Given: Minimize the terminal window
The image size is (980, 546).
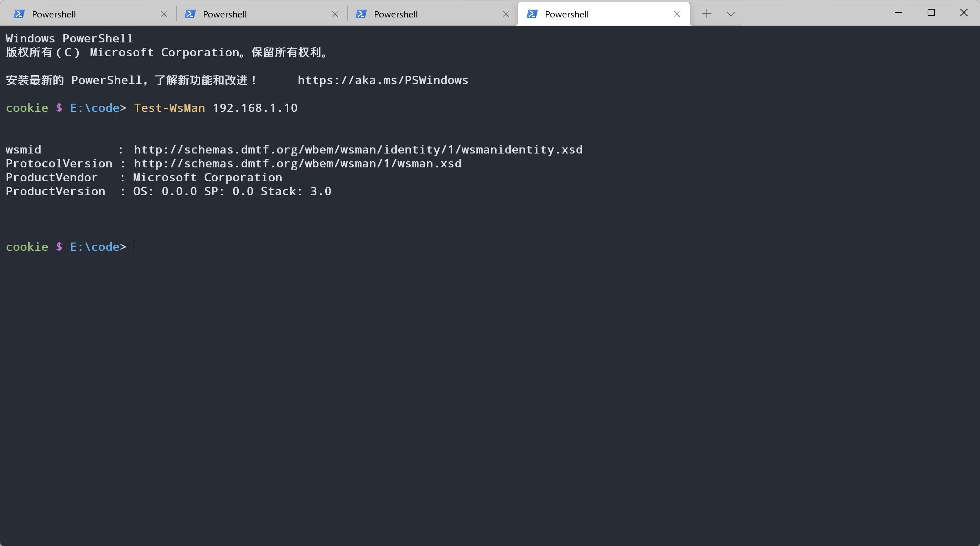Looking at the screenshot, I should point(898,13).
